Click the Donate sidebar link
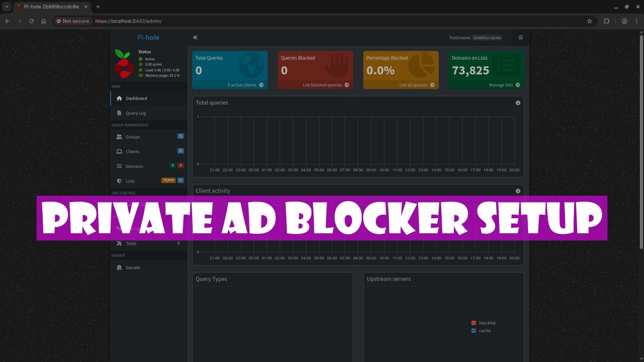 (x=148, y=267)
